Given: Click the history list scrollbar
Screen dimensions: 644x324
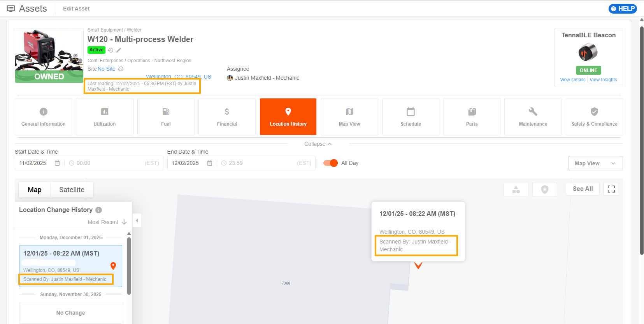Looking at the screenshot, I should point(129,266).
